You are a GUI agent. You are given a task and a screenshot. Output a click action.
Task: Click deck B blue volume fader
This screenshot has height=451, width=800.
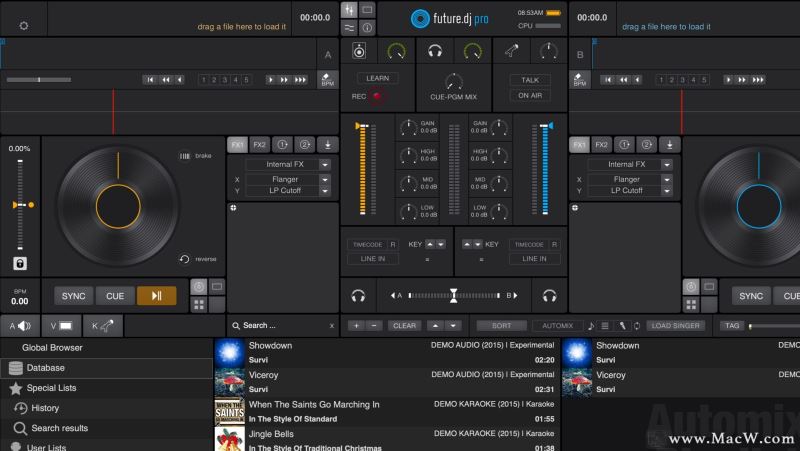(546, 126)
